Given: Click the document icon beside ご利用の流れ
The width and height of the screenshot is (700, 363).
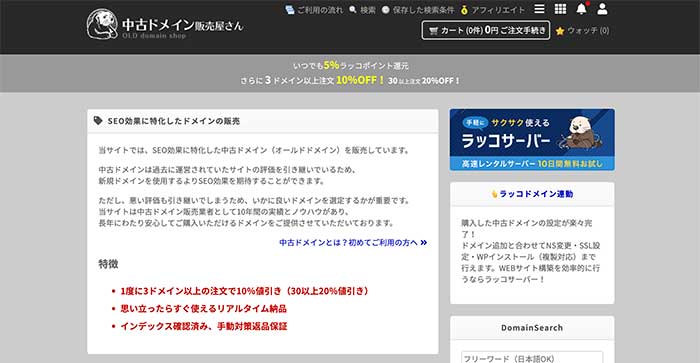Looking at the screenshot, I should (x=290, y=10).
